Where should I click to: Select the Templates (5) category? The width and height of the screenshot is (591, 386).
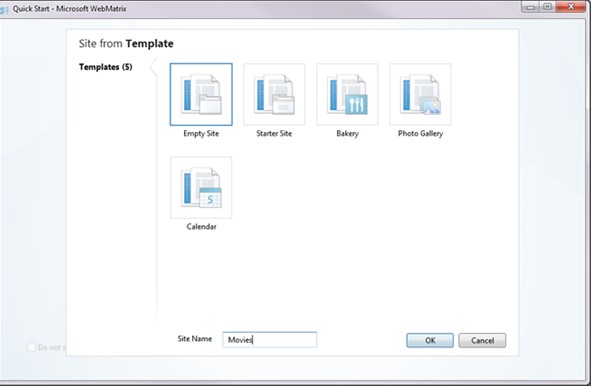pos(106,67)
